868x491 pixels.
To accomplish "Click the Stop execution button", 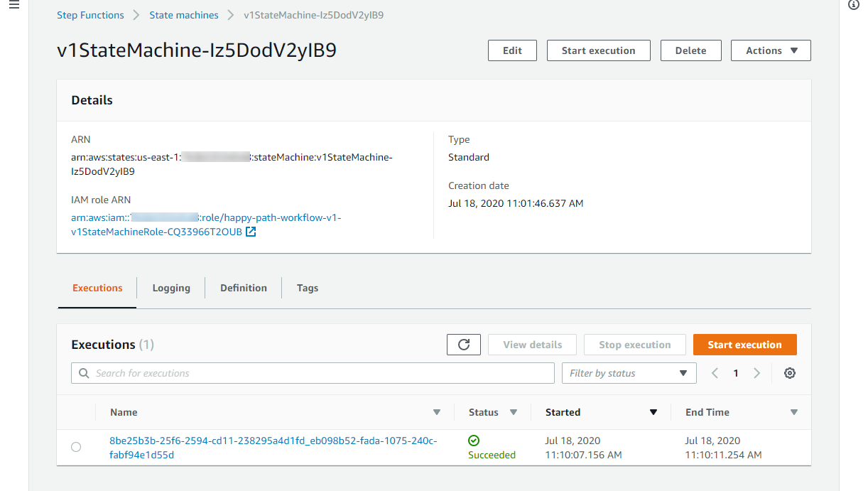I will coord(635,345).
